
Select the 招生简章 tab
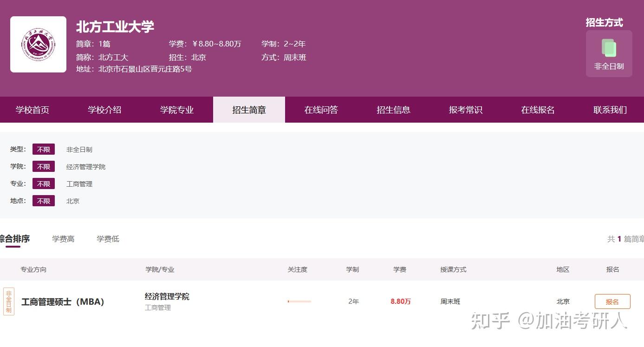click(249, 110)
